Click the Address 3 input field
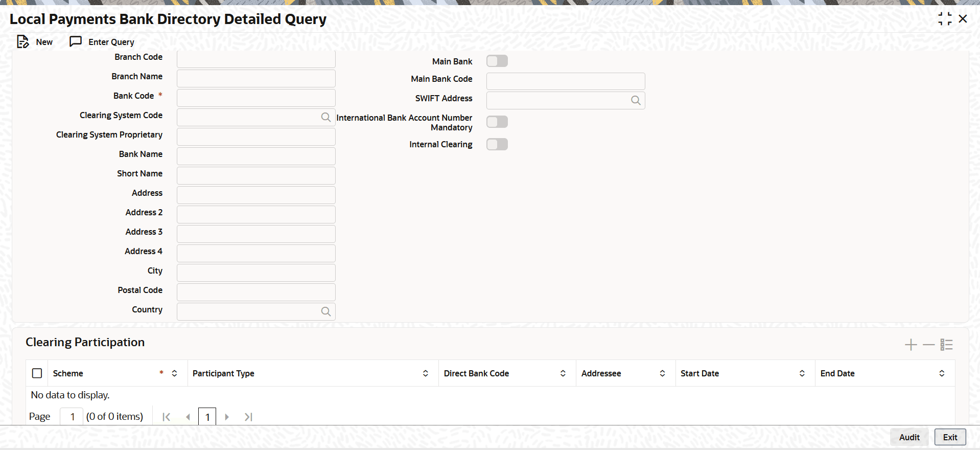Viewport: 980px width, 450px height. 256,234
